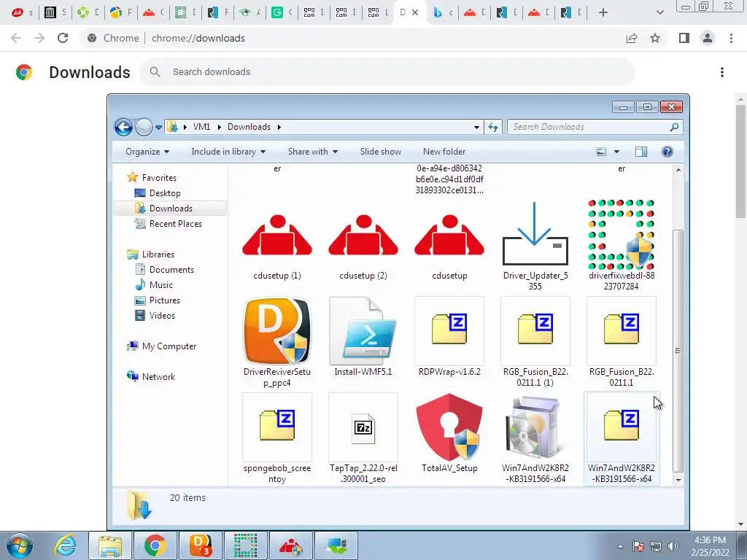The width and height of the screenshot is (747, 560).
Task: Click the Slide show toolbar button
Action: coord(380,152)
